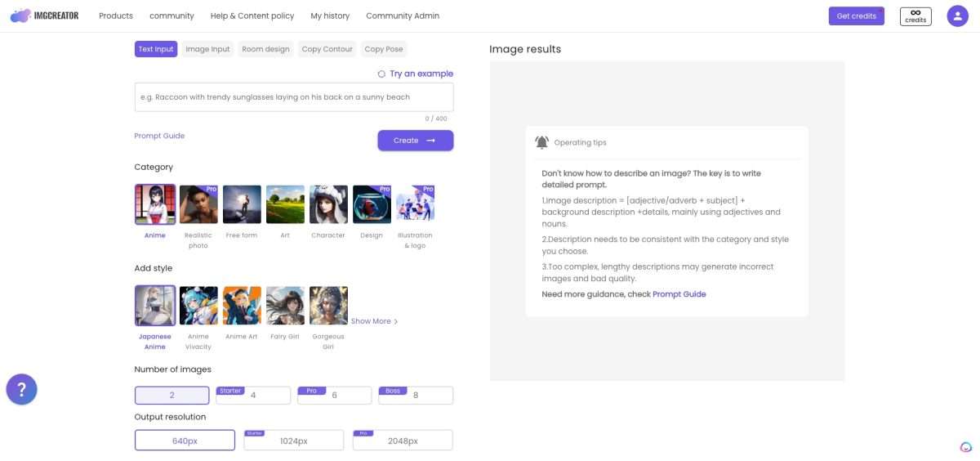Open Help & Content policy
This screenshot has width=980, height=461.
(x=252, y=16)
